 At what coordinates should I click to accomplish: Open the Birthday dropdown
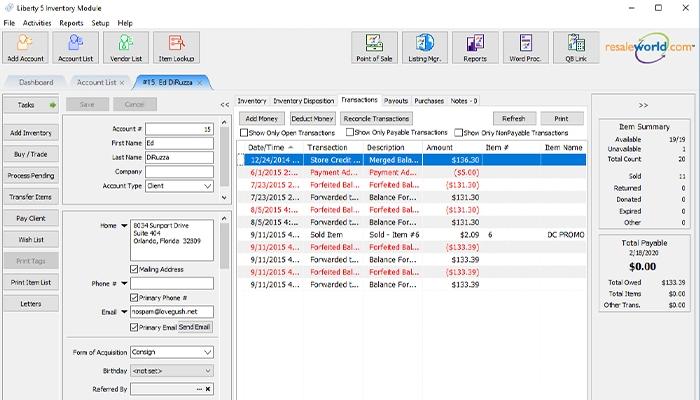208,371
